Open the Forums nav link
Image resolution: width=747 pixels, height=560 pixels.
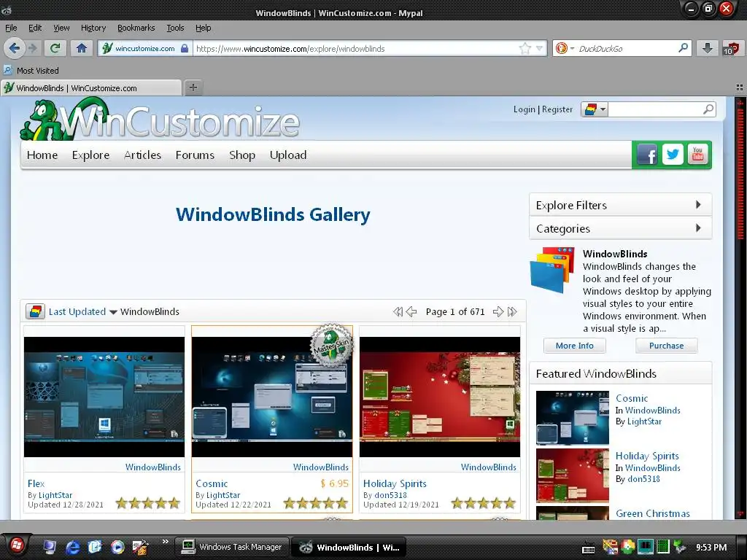click(x=195, y=155)
